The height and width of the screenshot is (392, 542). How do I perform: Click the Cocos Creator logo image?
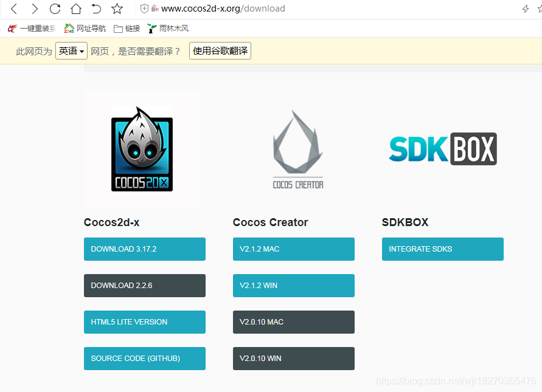298,149
